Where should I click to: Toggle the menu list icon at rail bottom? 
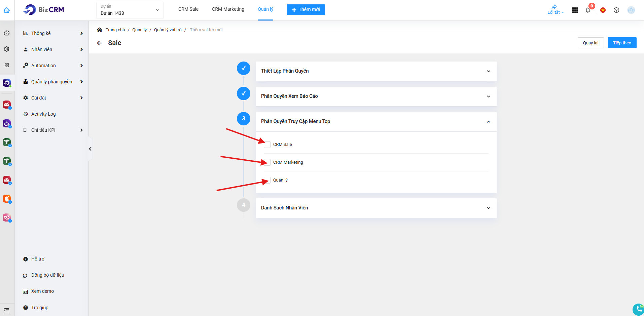click(x=7, y=310)
